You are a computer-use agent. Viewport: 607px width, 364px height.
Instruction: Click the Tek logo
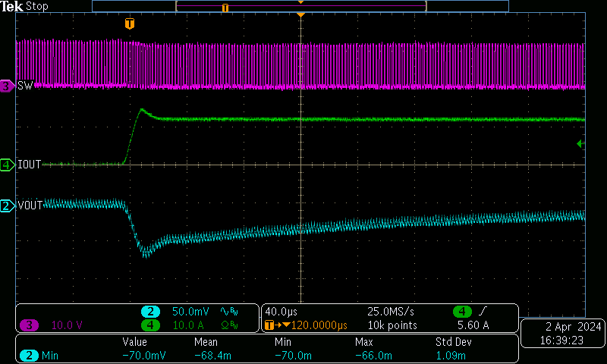click(x=12, y=7)
